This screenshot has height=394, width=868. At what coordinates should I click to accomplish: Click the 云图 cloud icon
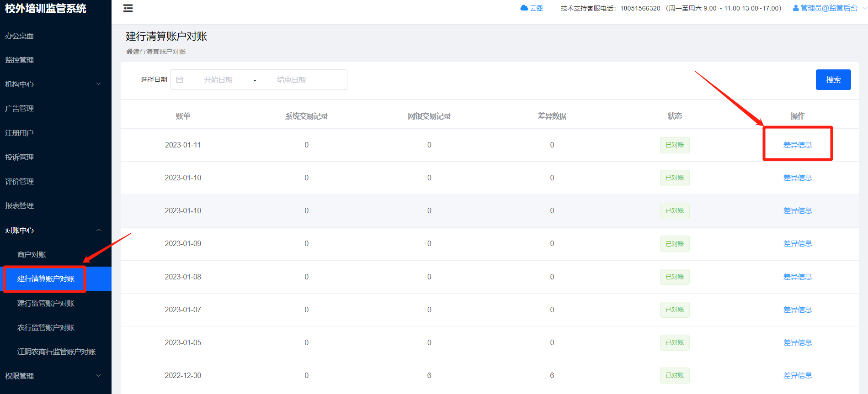[524, 8]
